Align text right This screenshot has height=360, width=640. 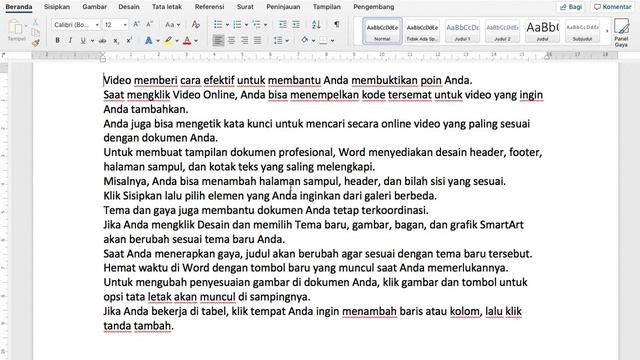tap(244, 40)
